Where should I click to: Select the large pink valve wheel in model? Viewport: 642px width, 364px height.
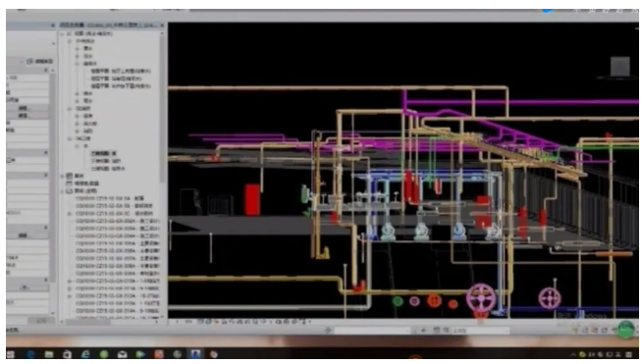tap(481, 297)
